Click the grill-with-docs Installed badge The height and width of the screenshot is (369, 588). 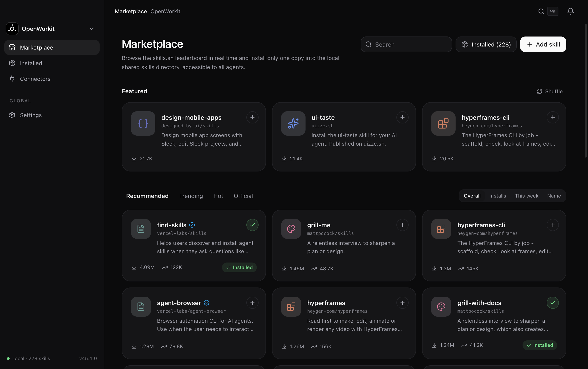point(540,345)
